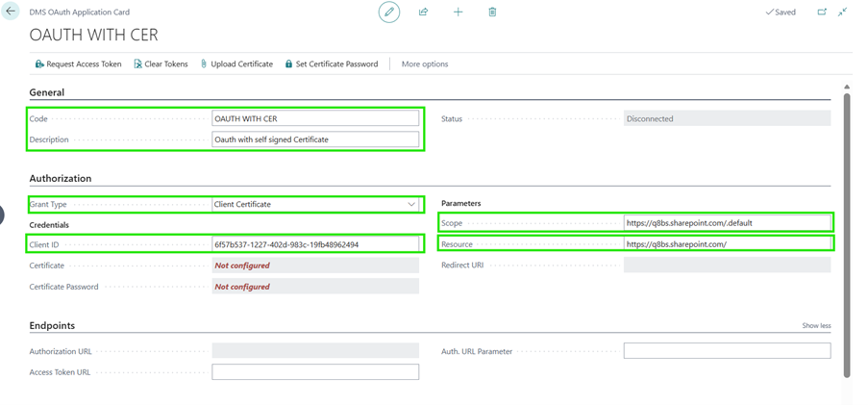Image resolution: width=868 pixels, height=405 pixels.
Task: Click the Auth. URL Parameter field
Action: point(727,351)
